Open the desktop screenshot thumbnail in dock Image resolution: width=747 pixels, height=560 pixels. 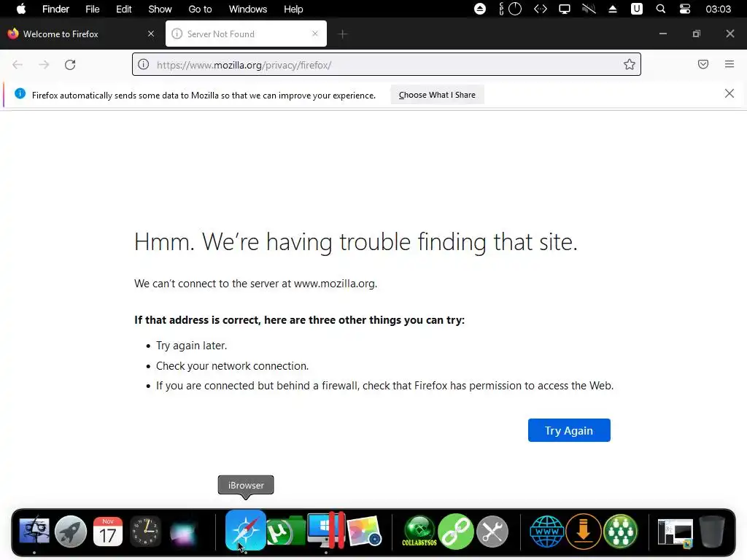(675, 532)
